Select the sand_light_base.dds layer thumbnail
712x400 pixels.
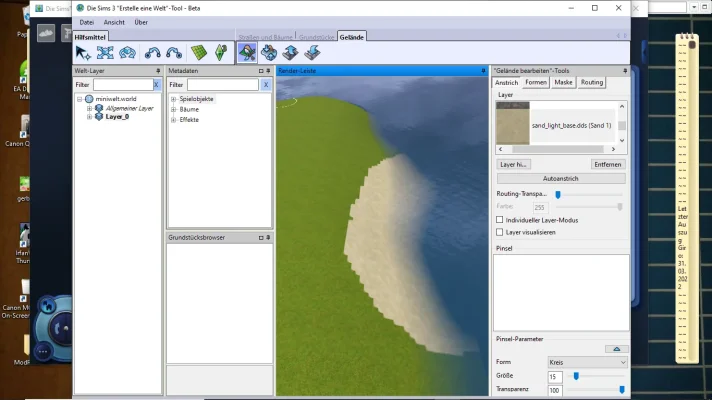[513, 123]
